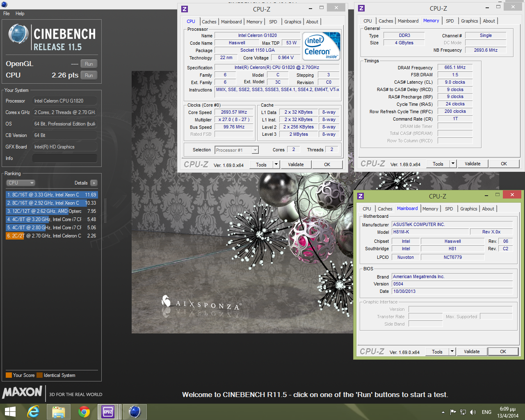Open the Cinebench File menu
This screenshot has width=525, height=420.
coord(7,14)
